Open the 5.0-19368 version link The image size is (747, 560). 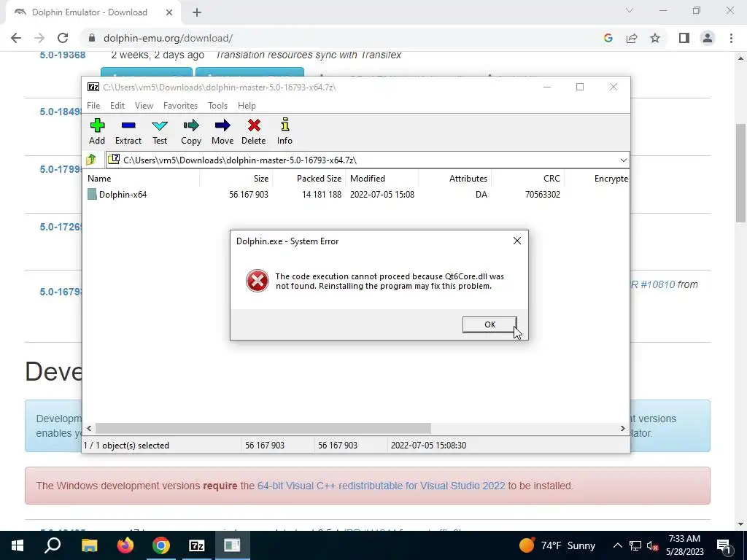point(63,55)
